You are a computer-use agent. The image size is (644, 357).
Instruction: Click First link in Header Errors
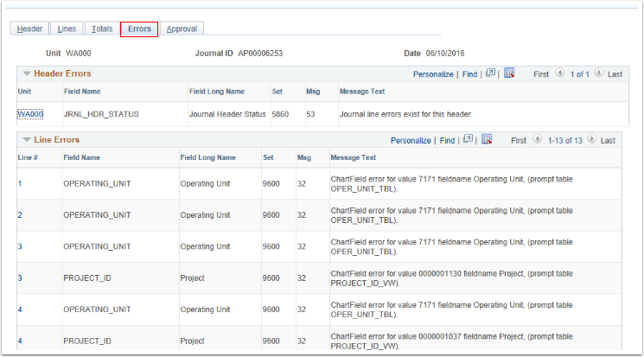pyautogui.click(x=541, y=74)
